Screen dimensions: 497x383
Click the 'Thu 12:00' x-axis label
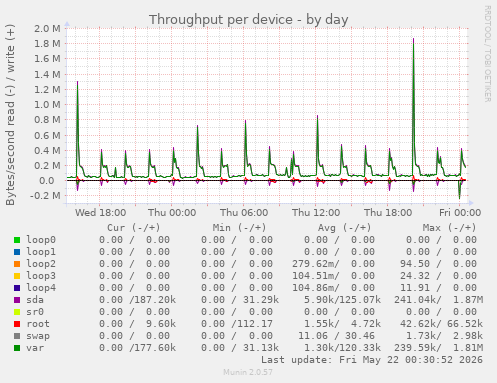(316, 213)
